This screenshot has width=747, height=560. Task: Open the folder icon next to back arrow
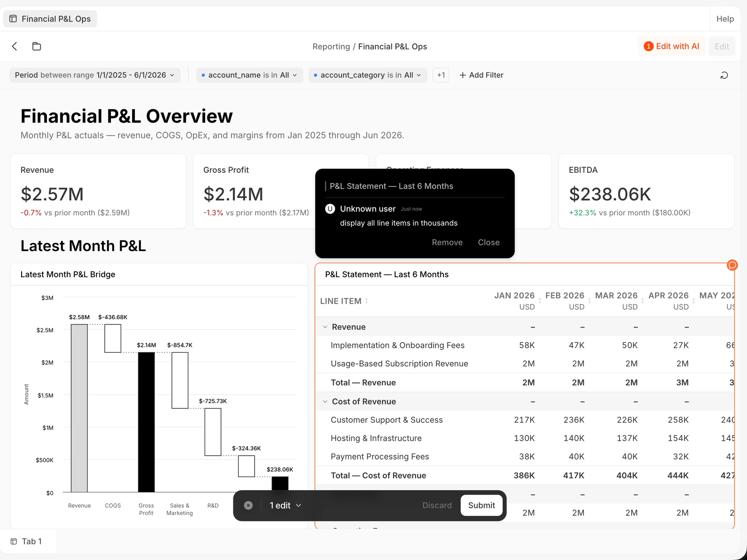point(37,46)
